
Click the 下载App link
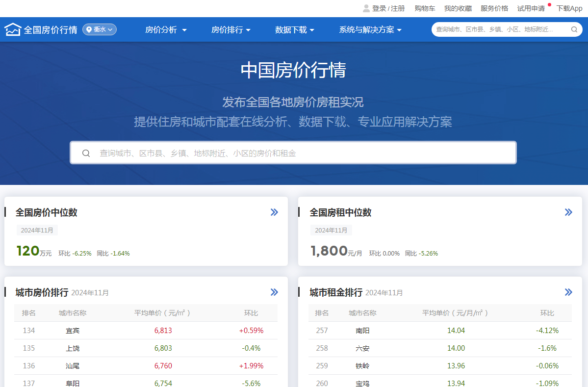tap(569, 8)
